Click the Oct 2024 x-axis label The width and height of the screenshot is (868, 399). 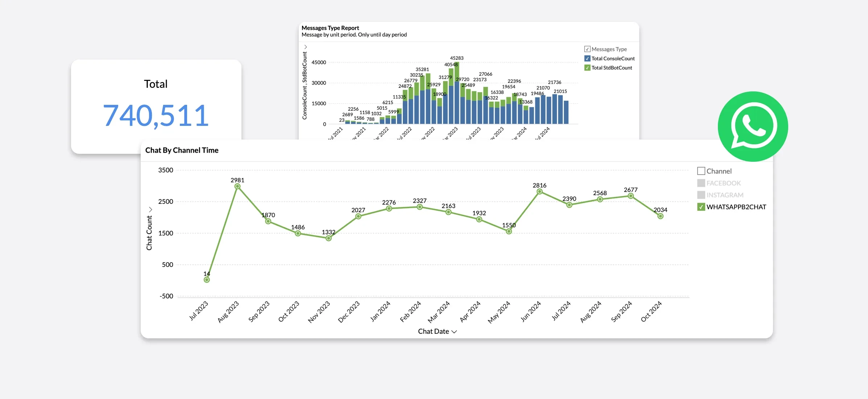[652, 311]
